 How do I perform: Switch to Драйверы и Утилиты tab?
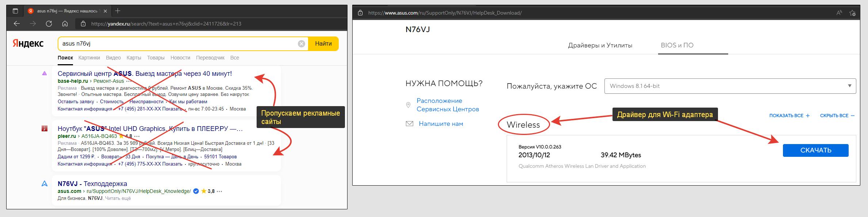(x=600, y=45)
